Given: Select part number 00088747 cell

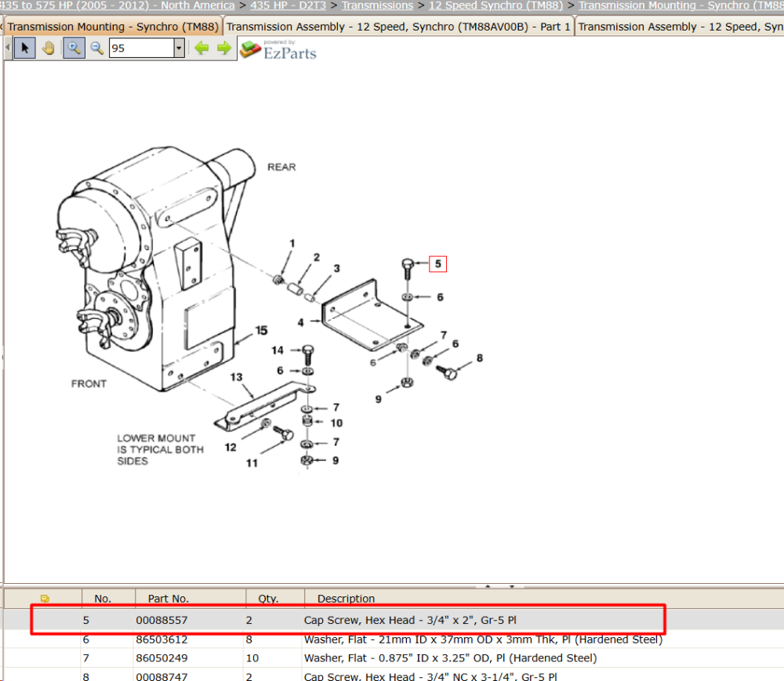Looking at the screenshot, I should [x=162, y=676].
